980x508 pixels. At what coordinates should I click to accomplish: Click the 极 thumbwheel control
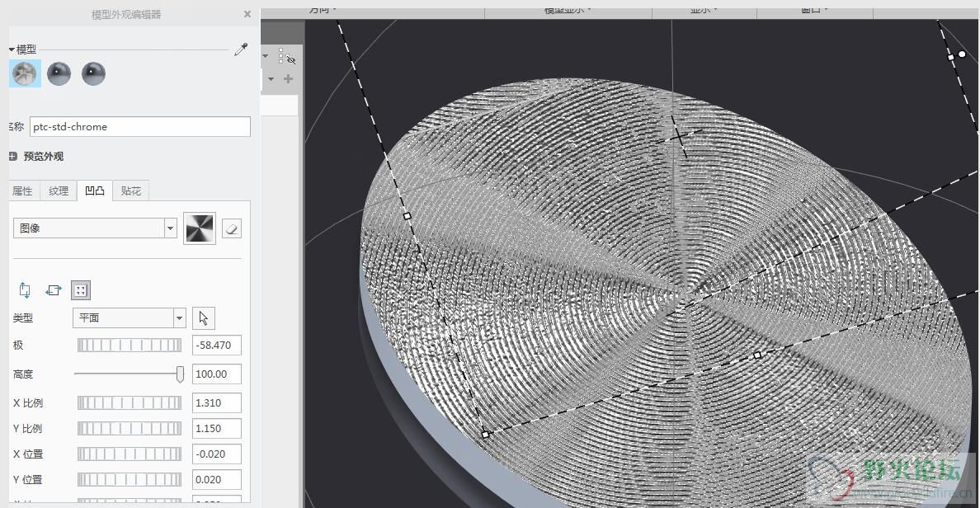130,345
